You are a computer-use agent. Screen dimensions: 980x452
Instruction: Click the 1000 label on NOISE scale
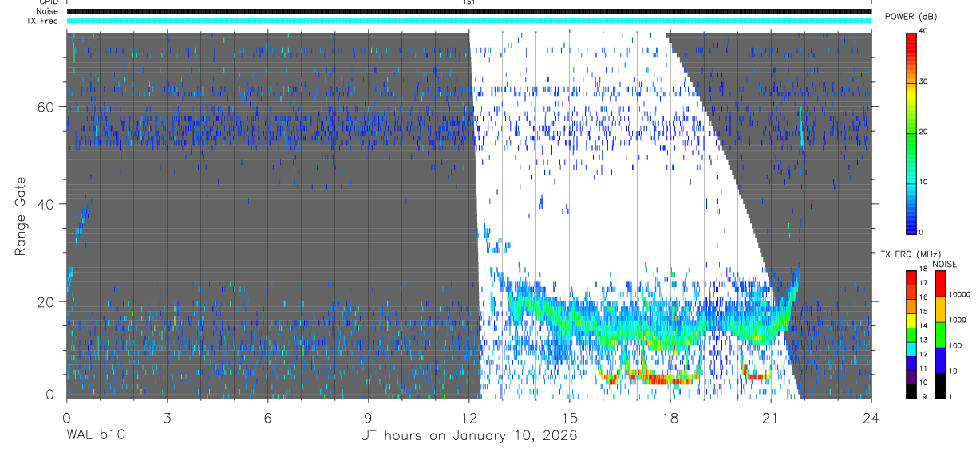click(x=957, y=320)
